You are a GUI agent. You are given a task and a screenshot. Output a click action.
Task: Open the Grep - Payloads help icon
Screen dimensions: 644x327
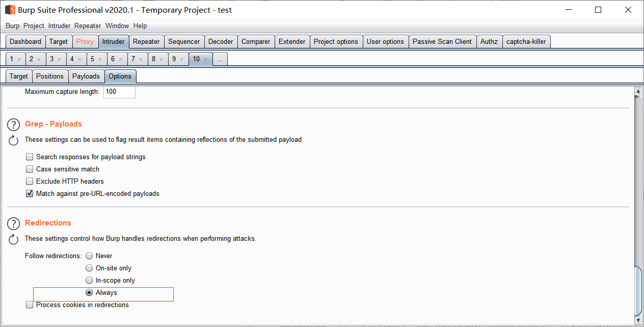pyautogui.click(x=14, y=125)
